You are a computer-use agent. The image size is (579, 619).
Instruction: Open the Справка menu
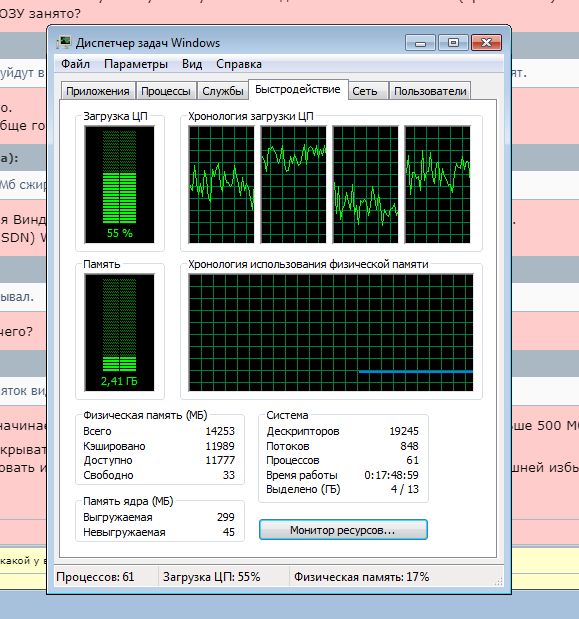coord(239,64)
